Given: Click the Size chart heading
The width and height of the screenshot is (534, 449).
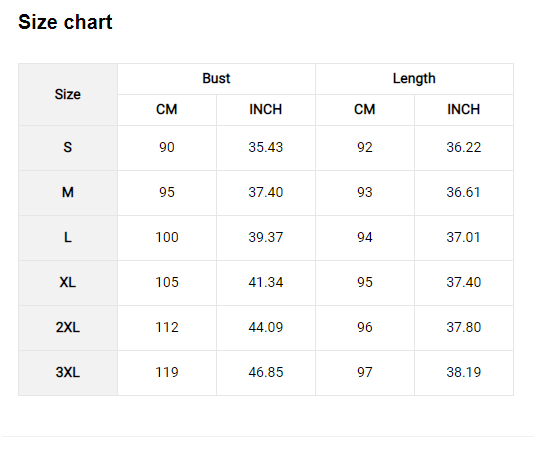Looking at the screenshot, I should click(x=65, y=22).
